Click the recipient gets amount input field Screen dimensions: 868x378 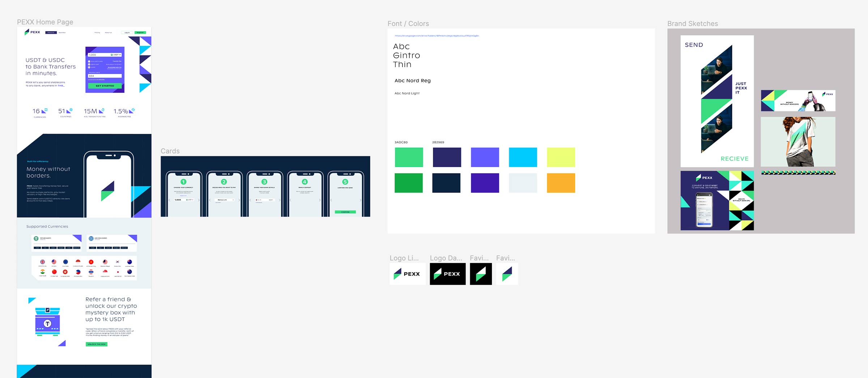coord(105,76)
